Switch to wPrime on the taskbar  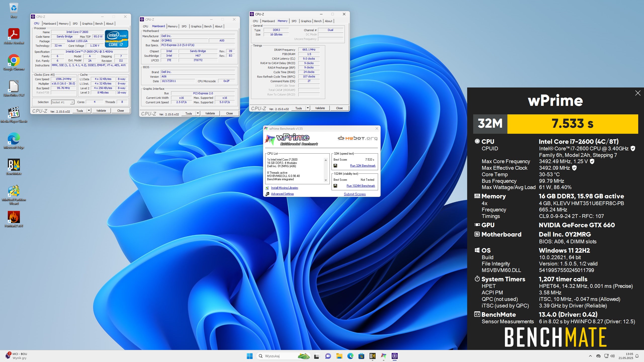click(383, 356)
